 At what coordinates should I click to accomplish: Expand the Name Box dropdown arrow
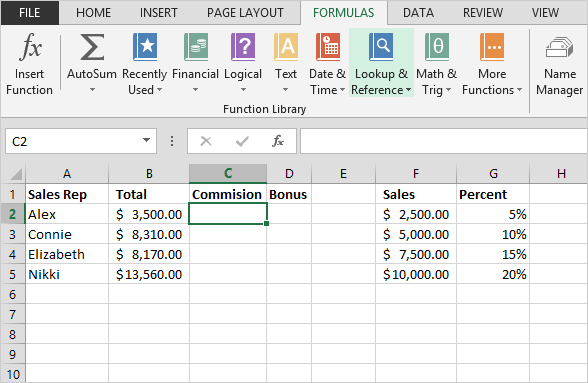point(146,141)
